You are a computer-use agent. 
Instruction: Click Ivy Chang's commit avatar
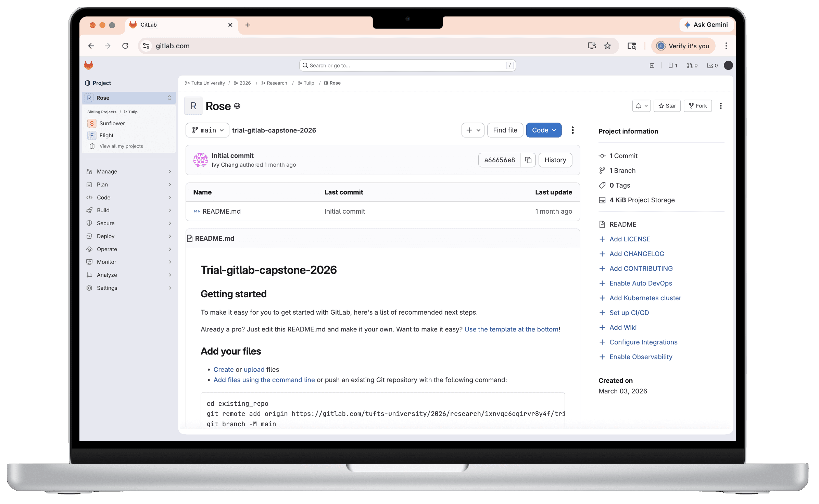click(201, 160)
